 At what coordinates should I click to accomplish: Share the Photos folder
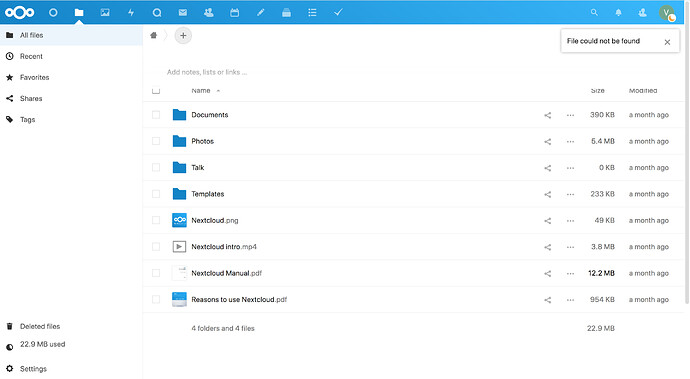547,141
